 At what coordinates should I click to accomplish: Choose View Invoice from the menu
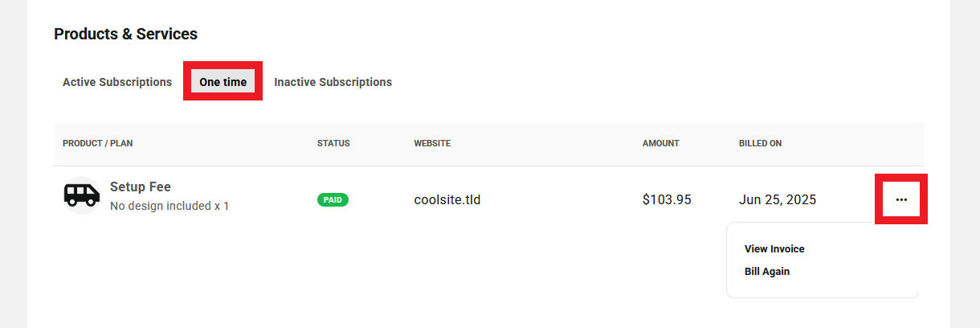[774, 249]
